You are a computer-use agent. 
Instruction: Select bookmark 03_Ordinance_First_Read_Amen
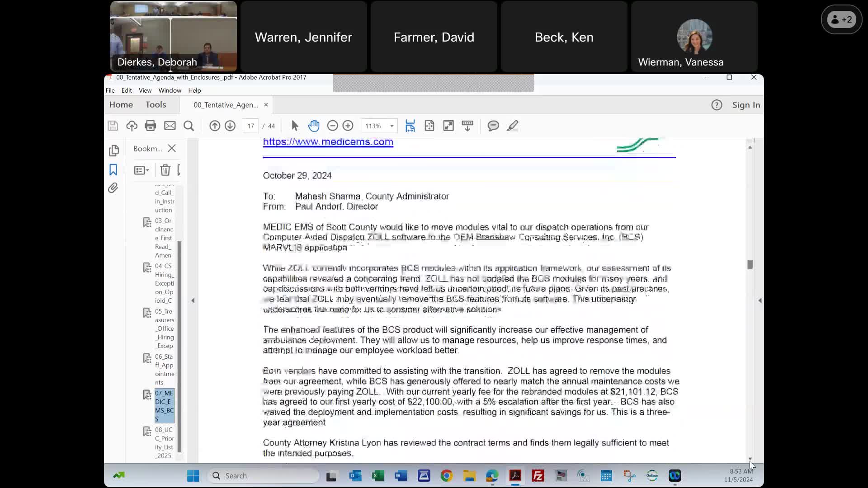point(164,238)
